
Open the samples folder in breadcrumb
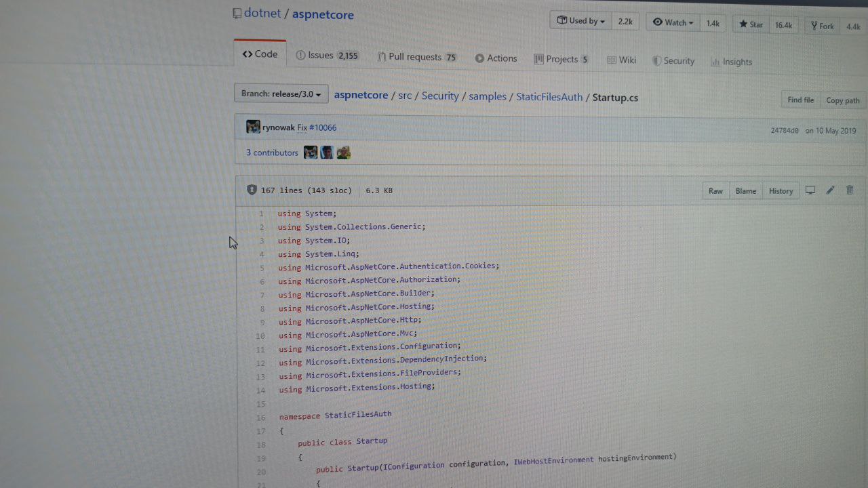488,97
